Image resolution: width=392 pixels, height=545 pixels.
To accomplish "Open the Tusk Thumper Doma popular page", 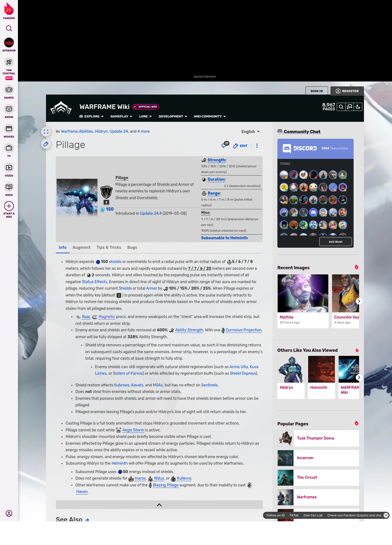I will pyautogui.click(x=318, y=438).
